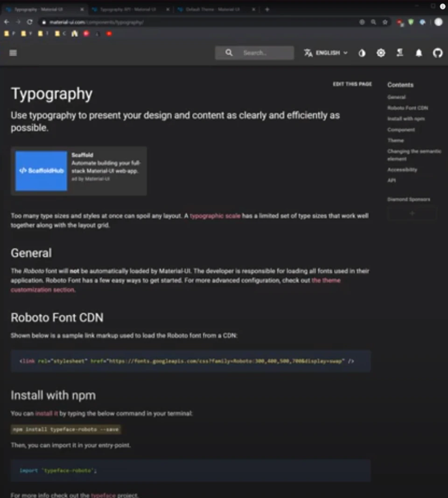The width and height of the screenshot is (448, 498).
Task: Open the settings gear in app bar
Action: tap(381, 53)
